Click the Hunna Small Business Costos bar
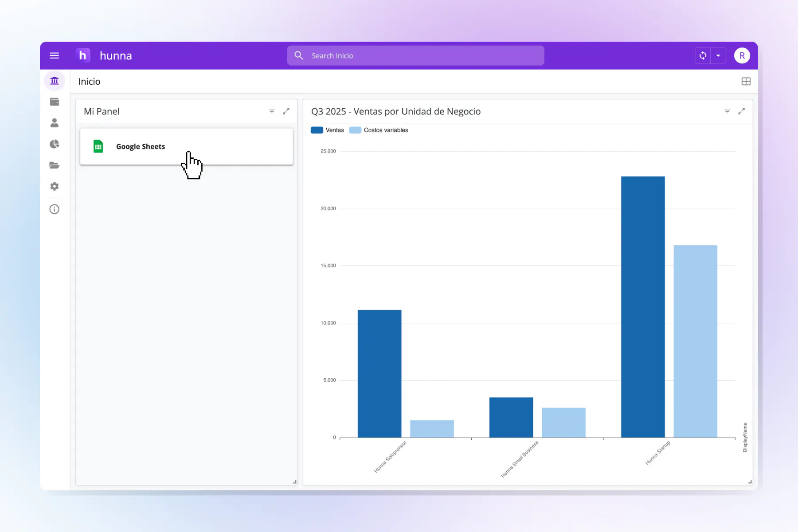 563,422
